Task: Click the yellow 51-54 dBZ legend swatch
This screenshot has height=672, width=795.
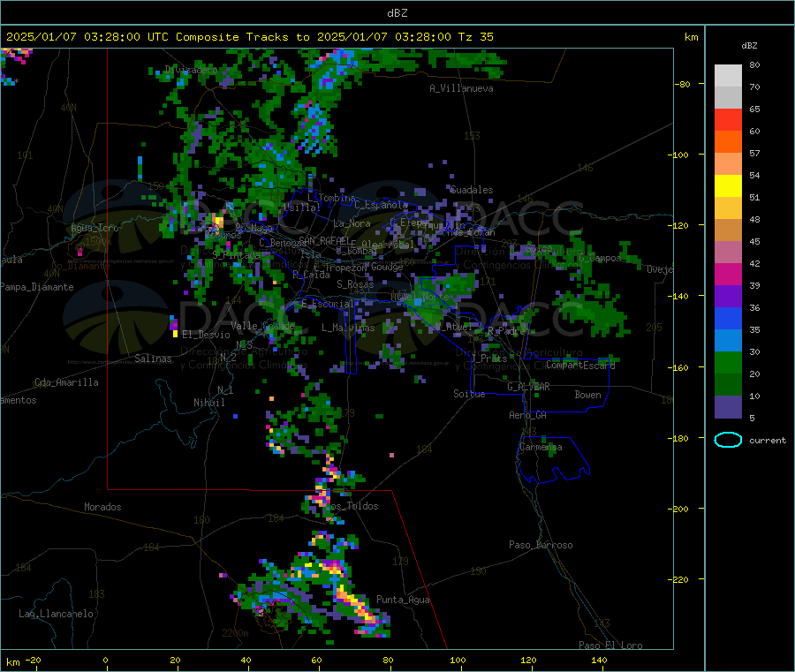Action: (x=728, y=186)
